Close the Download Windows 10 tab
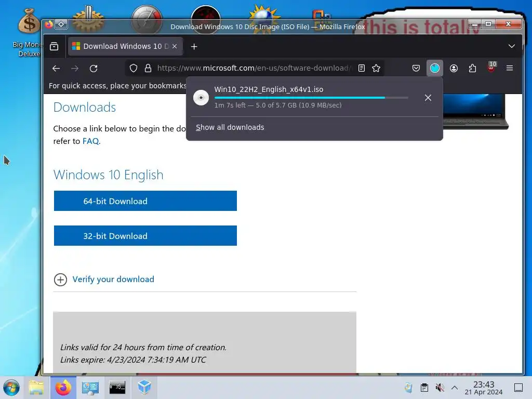The height and width of the screenshot is (399, 532). (175, 46)
